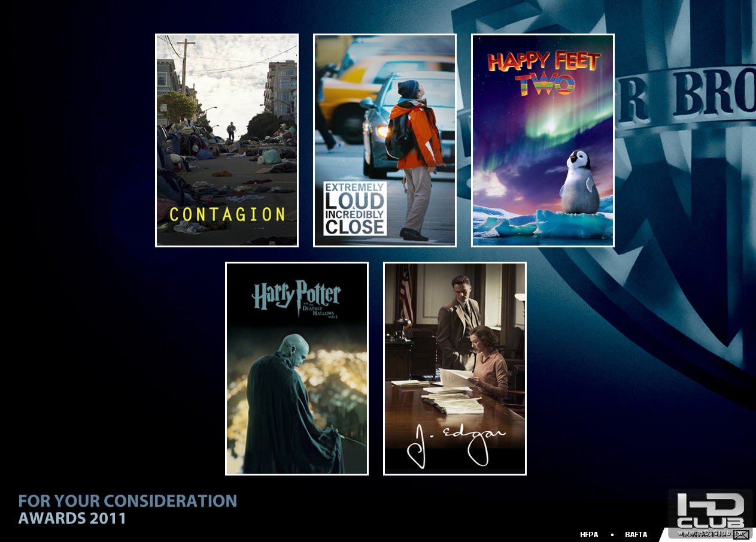Click the "AWARDS 2011" text
The image size is (756, 542).
[72, 518]
